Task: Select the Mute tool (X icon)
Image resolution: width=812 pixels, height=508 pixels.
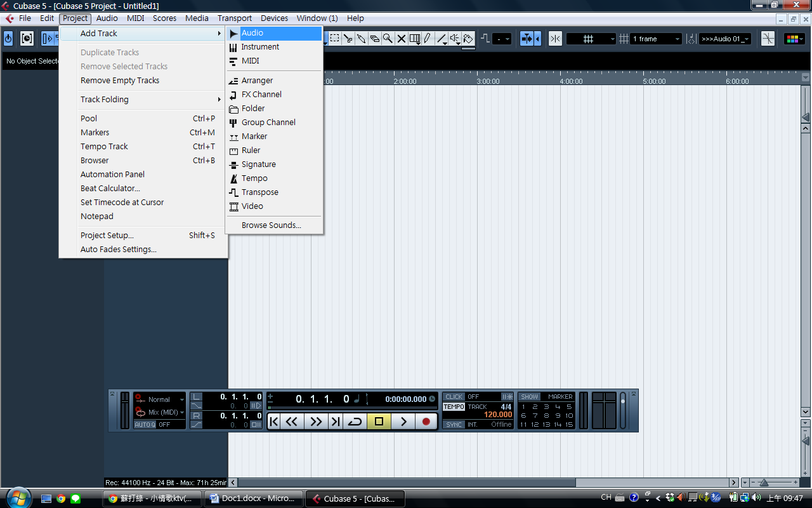Action: (x=401, y=39)
